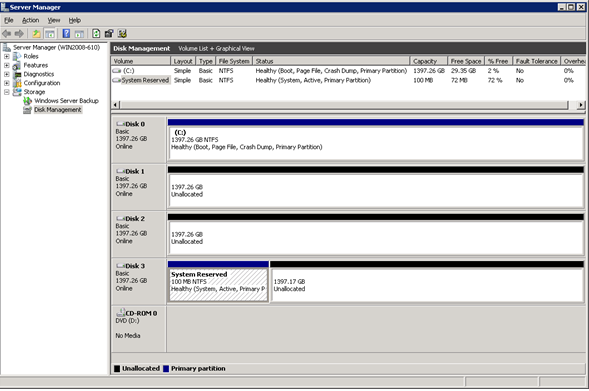
Task: Expand the Features tree node
Action: pos(7,65)
